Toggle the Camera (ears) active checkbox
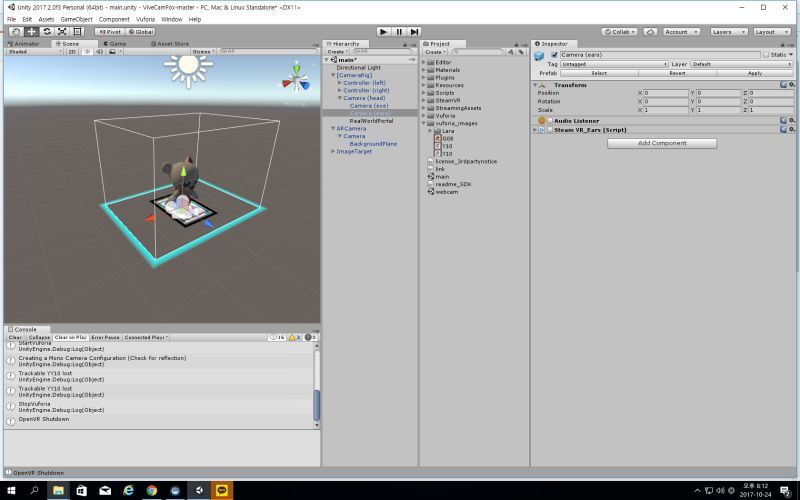This screenshot has width=800, height=500. 554,55
